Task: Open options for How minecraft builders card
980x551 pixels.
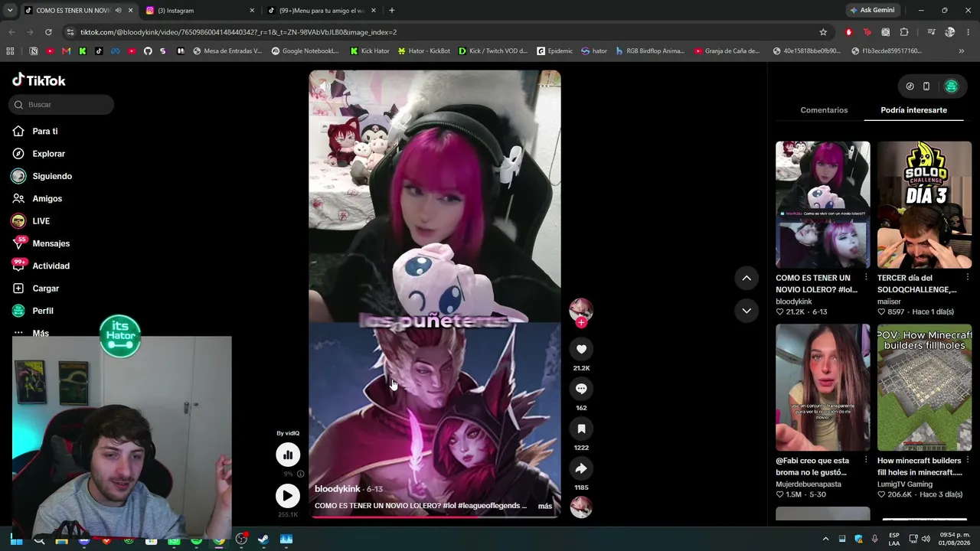Action: (968, 461)
